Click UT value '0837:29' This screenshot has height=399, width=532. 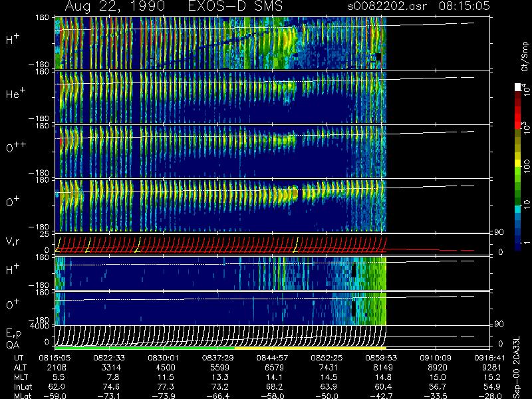[x=218, y=358]
